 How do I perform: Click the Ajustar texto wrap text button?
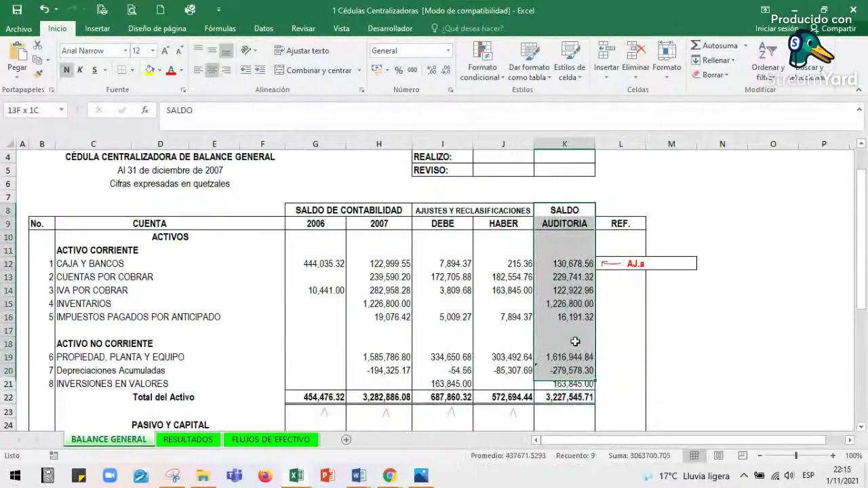302,51
